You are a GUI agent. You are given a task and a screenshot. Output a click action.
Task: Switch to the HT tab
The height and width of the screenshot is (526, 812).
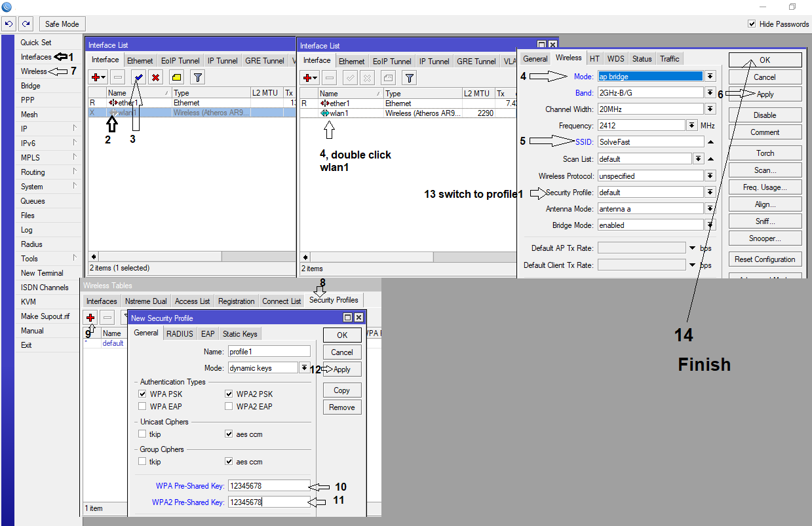(x=594, y=58)
